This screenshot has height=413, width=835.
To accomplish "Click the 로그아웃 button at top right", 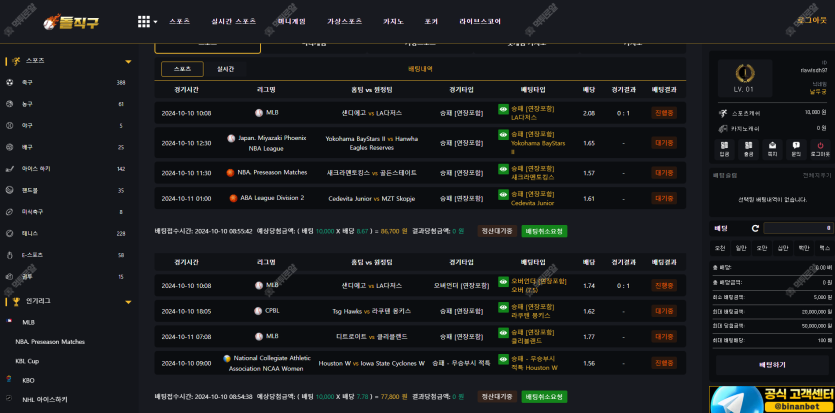I will [811, 20].
